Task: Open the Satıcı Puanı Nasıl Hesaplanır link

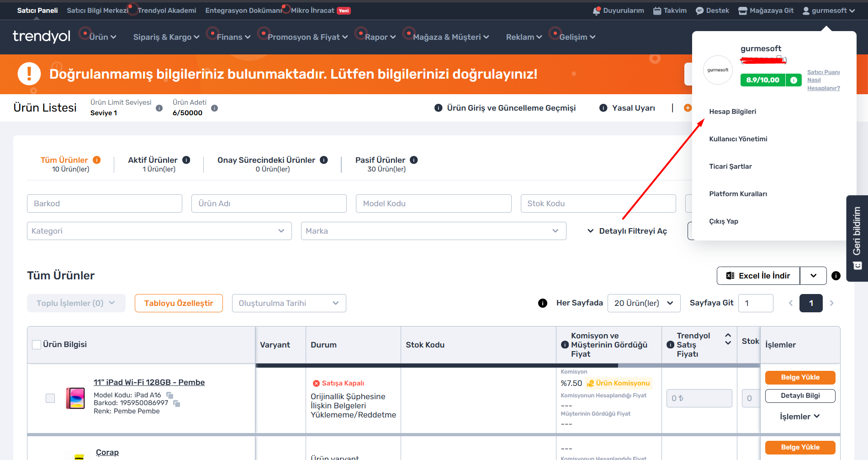Action: coord(824,80)
